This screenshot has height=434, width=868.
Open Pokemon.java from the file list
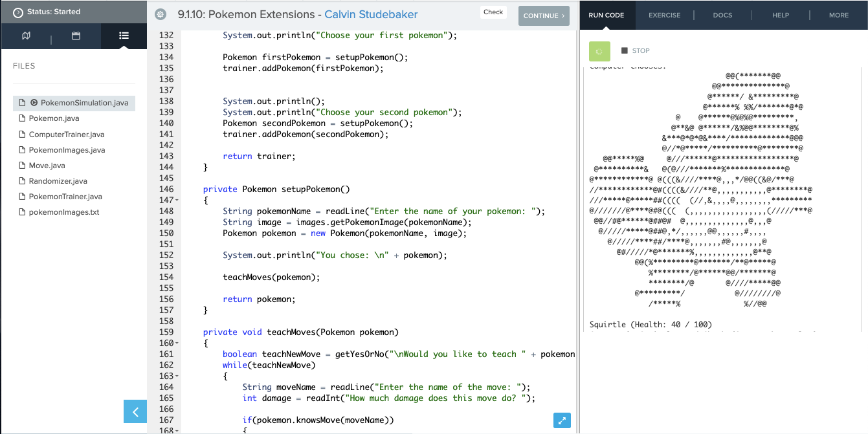[x=54, y=118]
